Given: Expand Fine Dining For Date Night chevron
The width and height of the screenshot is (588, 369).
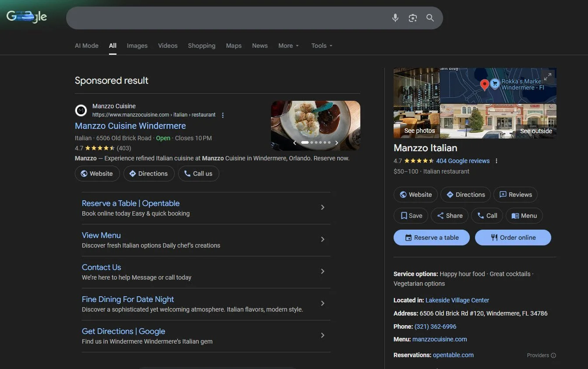Looking at the screenshot, I should coord(323,303).
